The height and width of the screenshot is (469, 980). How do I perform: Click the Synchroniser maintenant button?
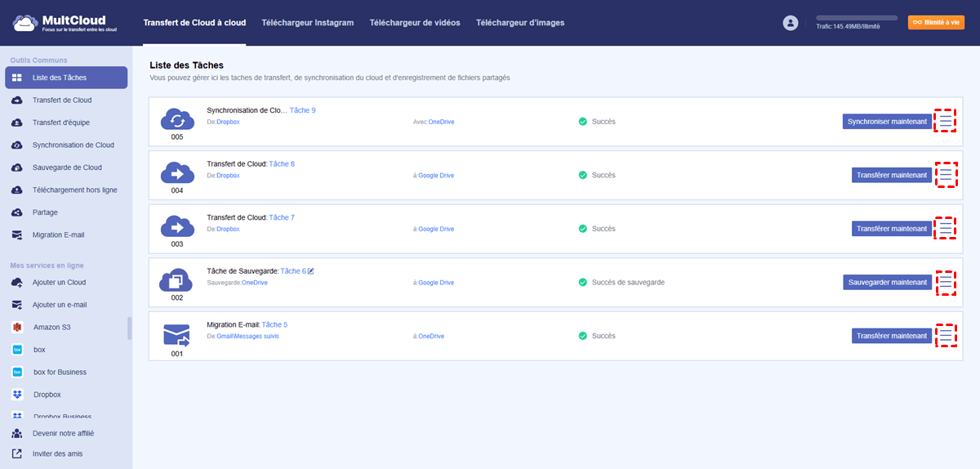click(x=887, y=122)
